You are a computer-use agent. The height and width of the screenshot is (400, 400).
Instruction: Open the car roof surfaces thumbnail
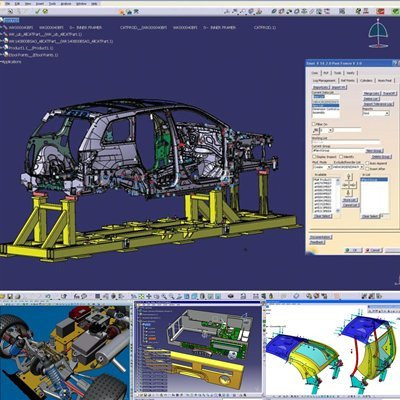pyautogui.click(x=333, y=351)
